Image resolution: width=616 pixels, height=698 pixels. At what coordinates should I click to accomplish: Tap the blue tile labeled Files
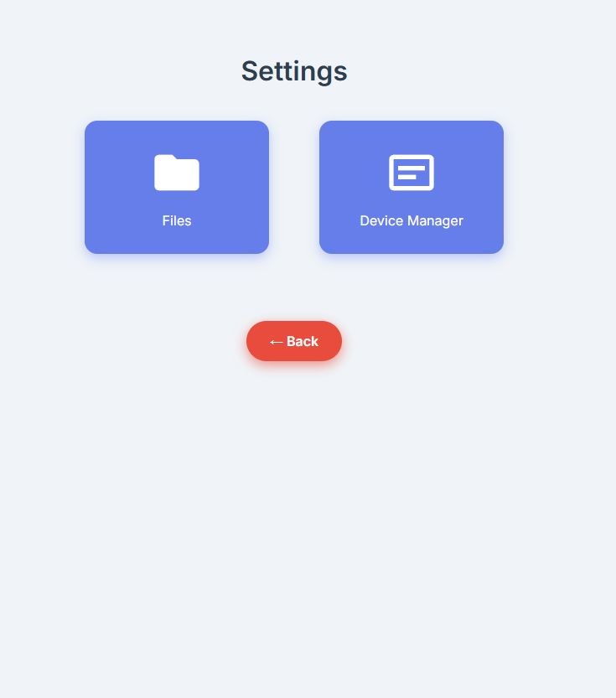[177, 187]
